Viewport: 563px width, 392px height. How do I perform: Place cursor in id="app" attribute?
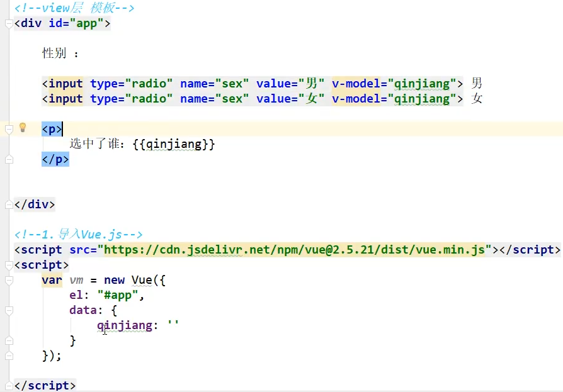click(76, 23)
